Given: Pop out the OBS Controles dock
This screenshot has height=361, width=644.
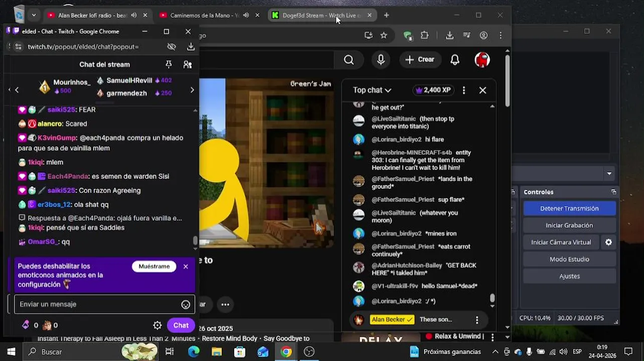Looking at the screenshot, I should click(613, 192).
